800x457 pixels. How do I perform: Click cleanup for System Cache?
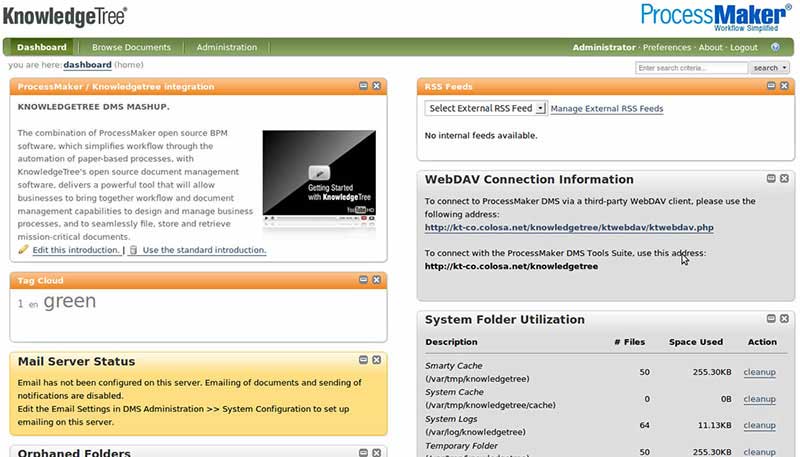click(759, 399)
